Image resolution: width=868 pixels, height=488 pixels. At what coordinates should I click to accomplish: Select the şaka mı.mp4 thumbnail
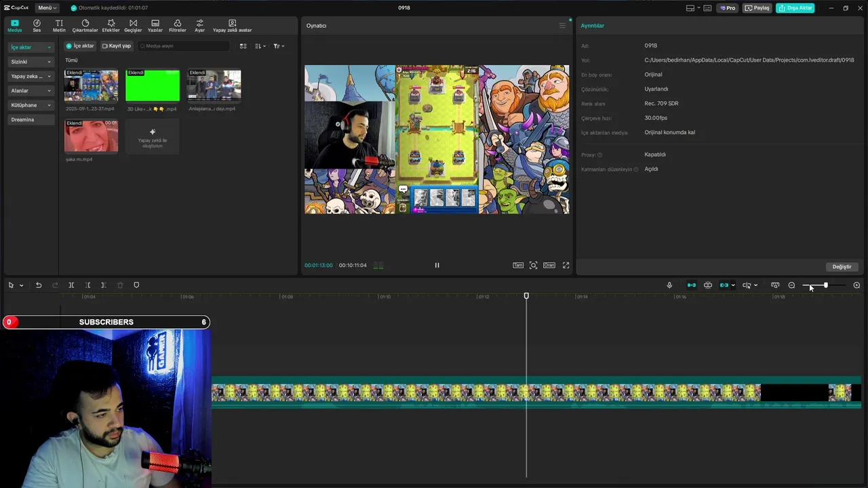coord(91,136)
